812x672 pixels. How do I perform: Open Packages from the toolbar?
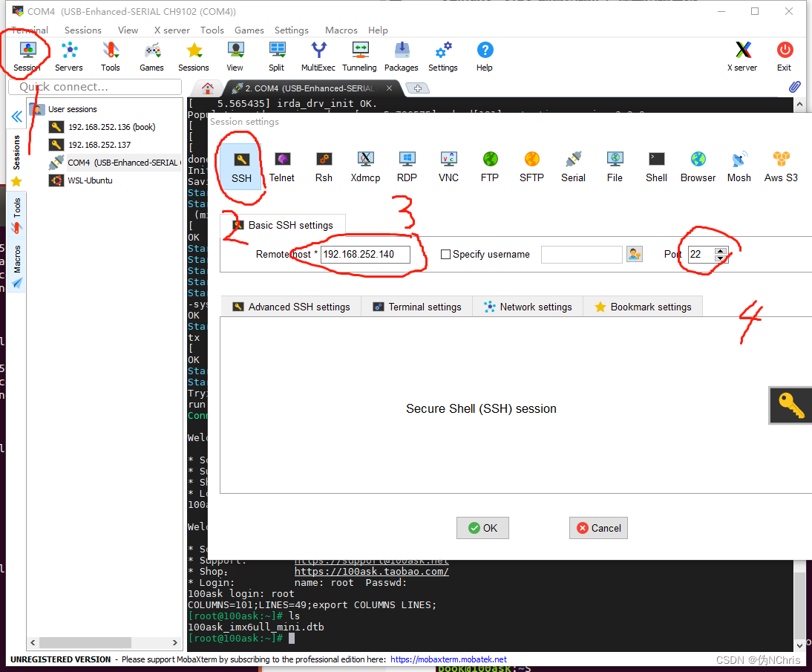(402, 56)
